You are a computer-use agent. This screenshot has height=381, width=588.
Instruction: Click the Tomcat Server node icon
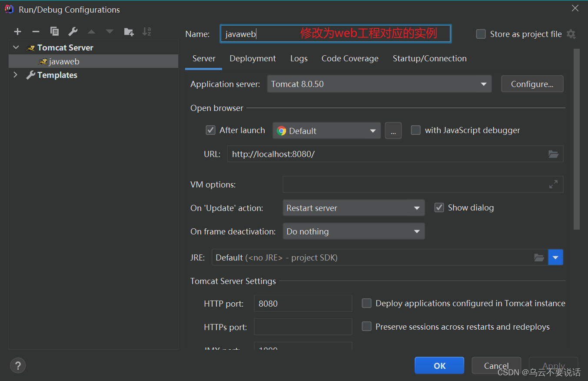tap(30, 47)
